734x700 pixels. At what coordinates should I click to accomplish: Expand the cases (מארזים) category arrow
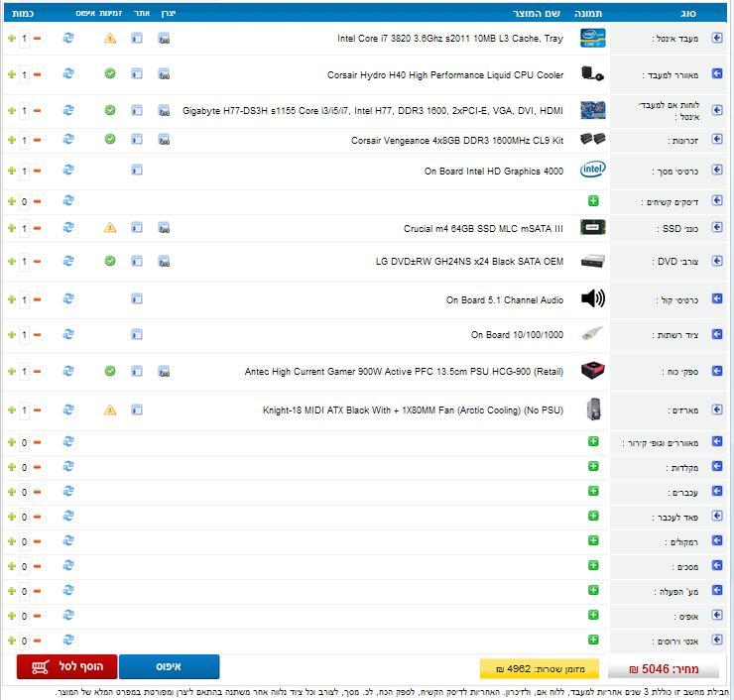(x=717, y=409)
